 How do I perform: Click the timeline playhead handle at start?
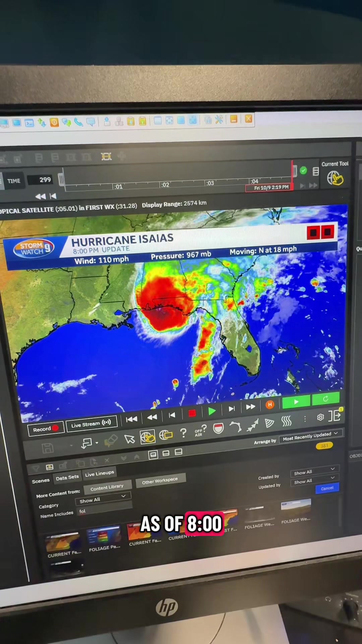(x=61, y=179)
